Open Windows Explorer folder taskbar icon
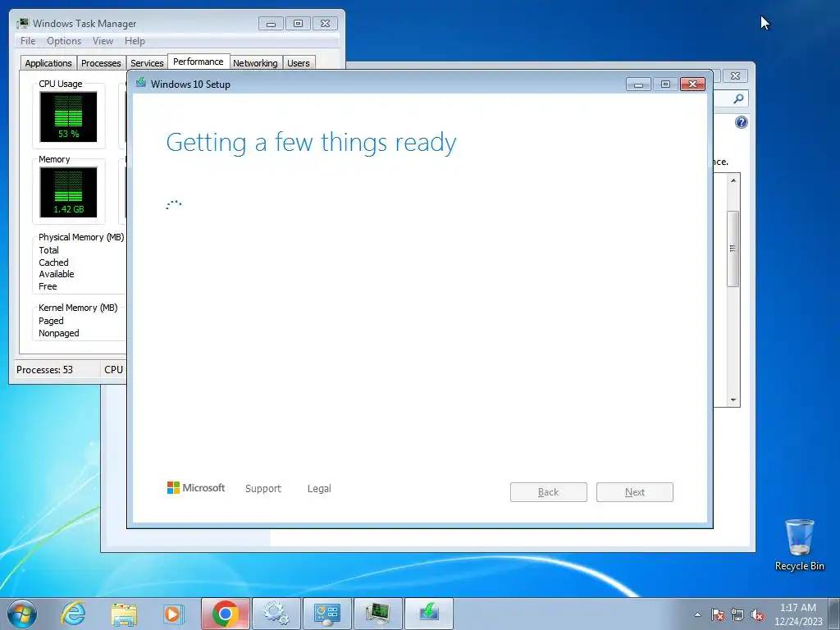 point(124,614)
